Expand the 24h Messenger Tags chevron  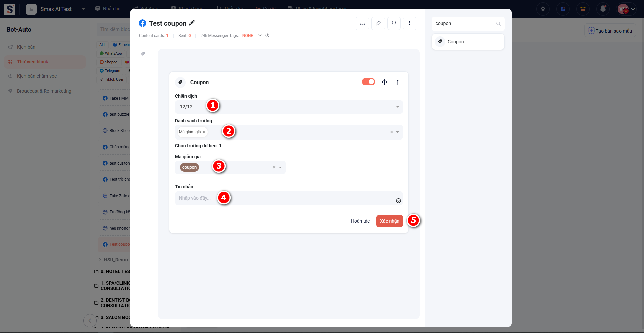click(x=260, y=36)
